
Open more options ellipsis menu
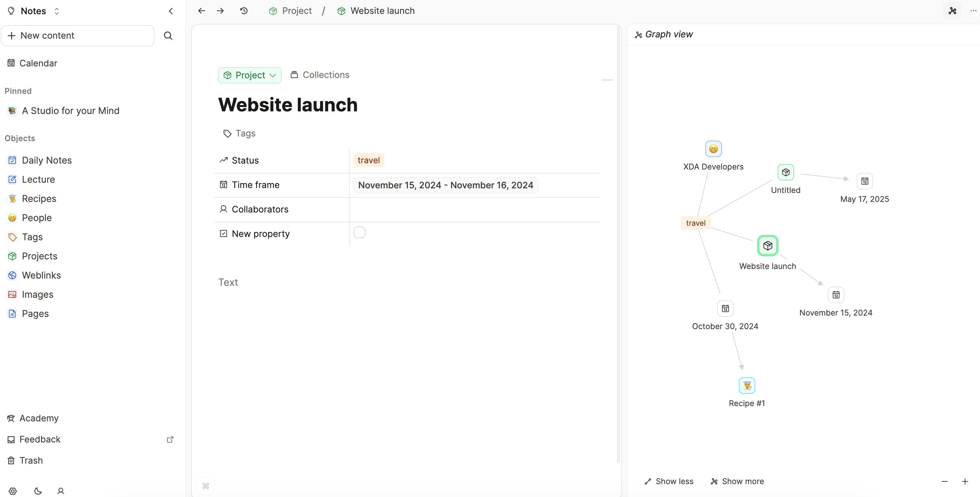(x=973, y=11)
